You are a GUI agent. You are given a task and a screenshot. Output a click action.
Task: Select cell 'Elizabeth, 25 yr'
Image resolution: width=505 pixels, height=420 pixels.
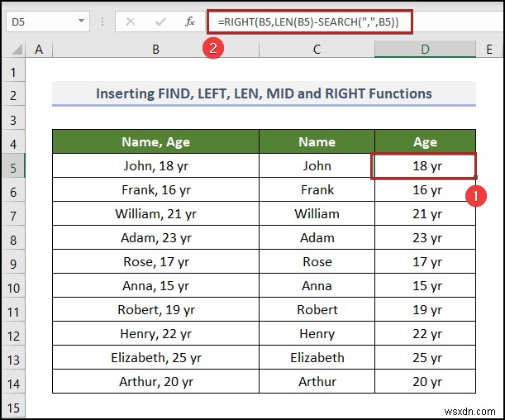(x=156, y=357)
